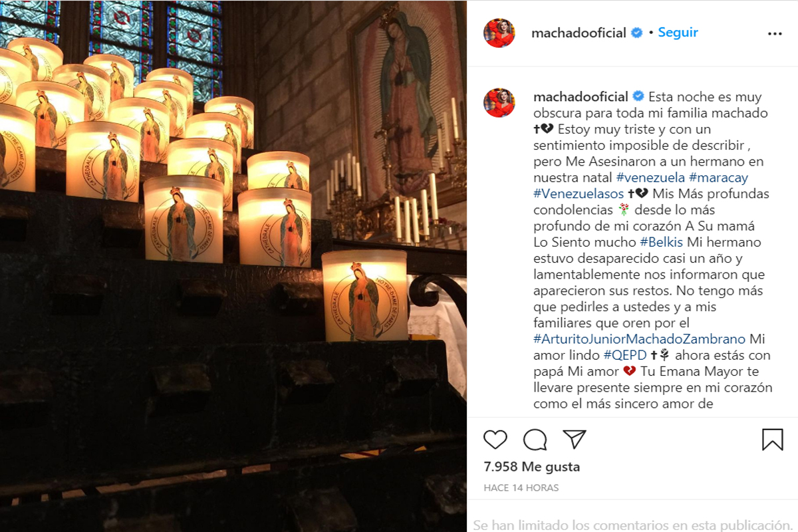The width and height of the screenshot is (798, 532).
Task: Open the Hace 14 horas timestamp
Action: tap(521, 488)
